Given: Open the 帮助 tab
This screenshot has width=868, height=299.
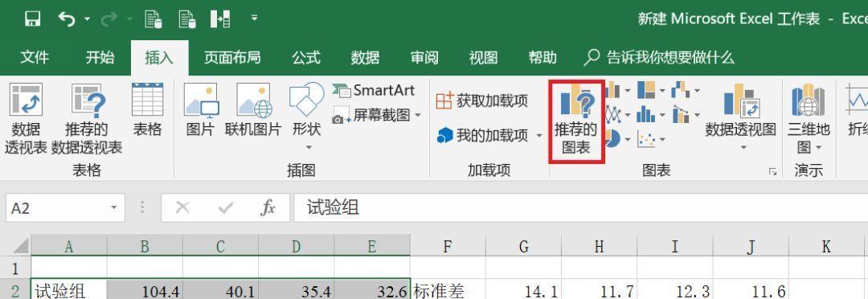Looking at the screenshot, I should tap(542, 58).
